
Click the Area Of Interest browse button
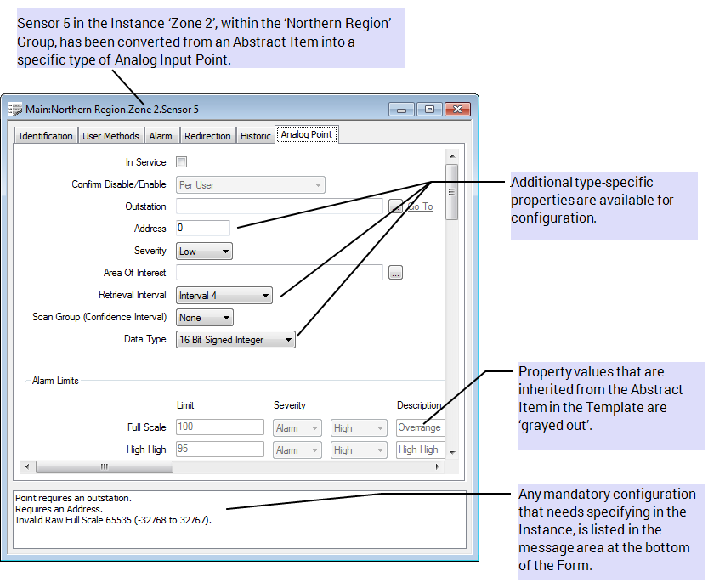tap(395, 273)
